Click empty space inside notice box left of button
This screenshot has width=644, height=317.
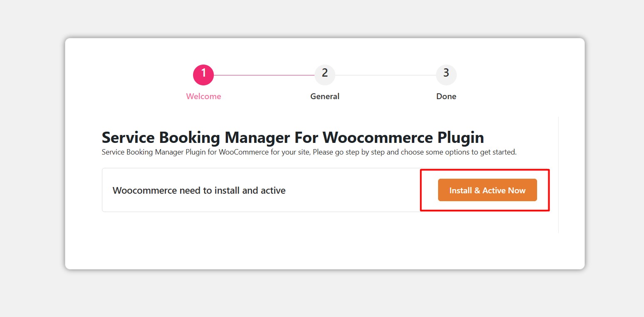354,190
